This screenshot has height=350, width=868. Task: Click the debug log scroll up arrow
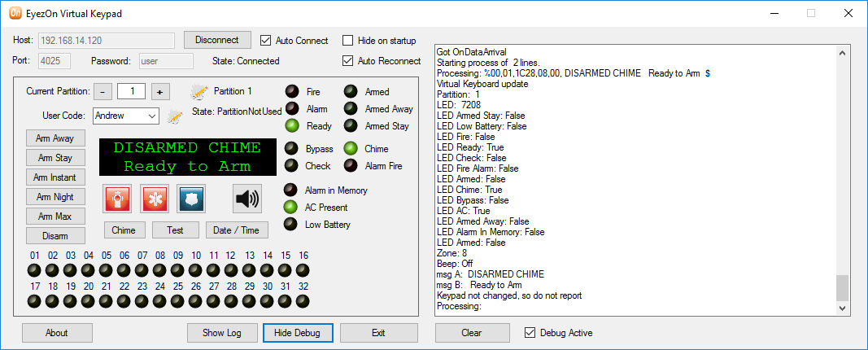pyautogui.click(x=842, y=53)
